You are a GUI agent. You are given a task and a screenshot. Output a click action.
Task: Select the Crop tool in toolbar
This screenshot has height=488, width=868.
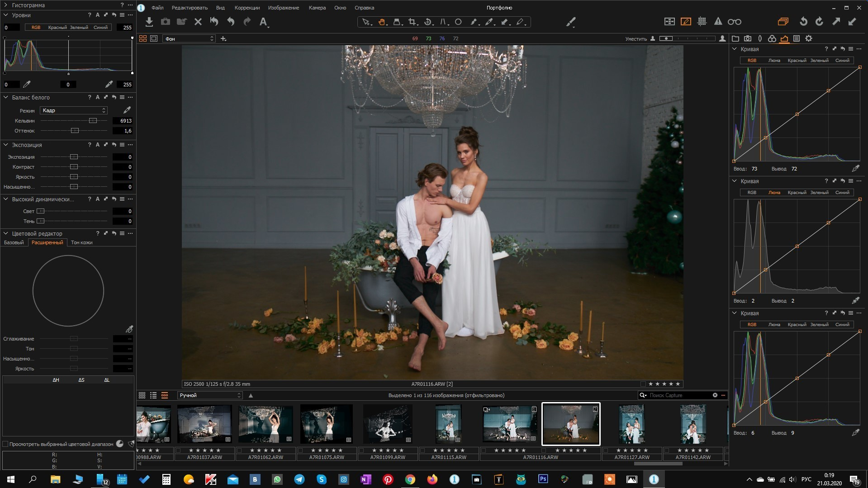pyautogui.click(x=412, y=22)
